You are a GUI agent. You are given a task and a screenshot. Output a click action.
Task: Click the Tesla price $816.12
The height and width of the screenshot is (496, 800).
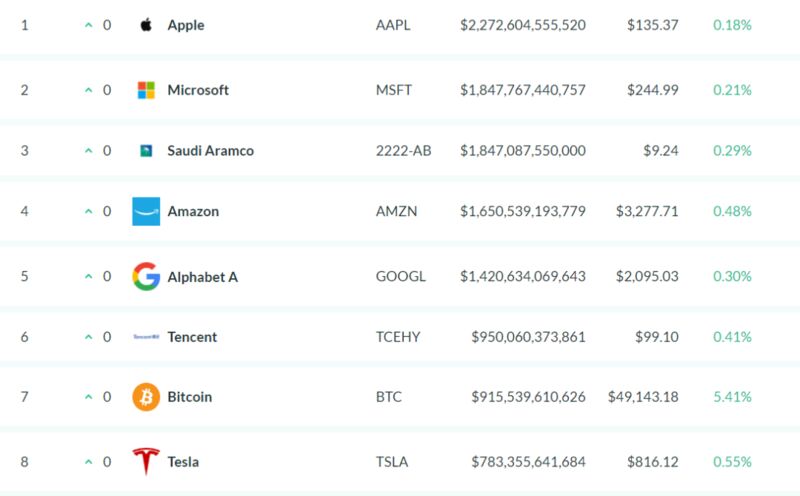[x=653, y=462]
